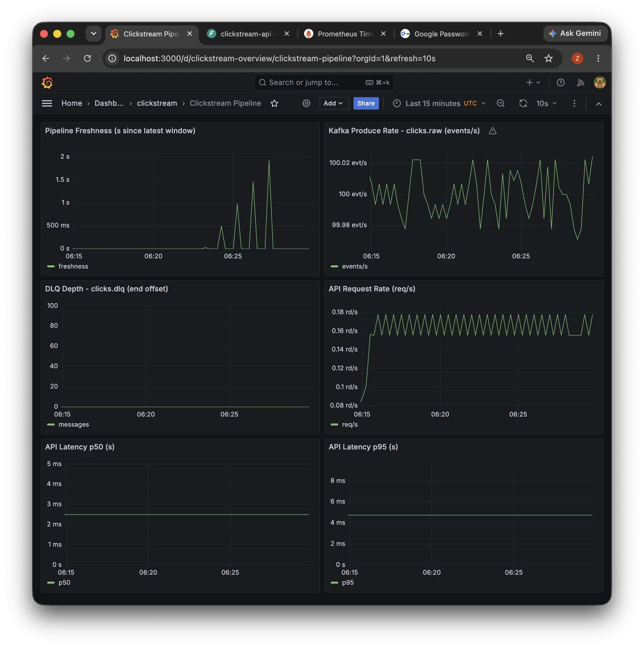This screenshot has height=648, width=644.
Task: Open the user profile avatar
Action: [x=600, y=83]
